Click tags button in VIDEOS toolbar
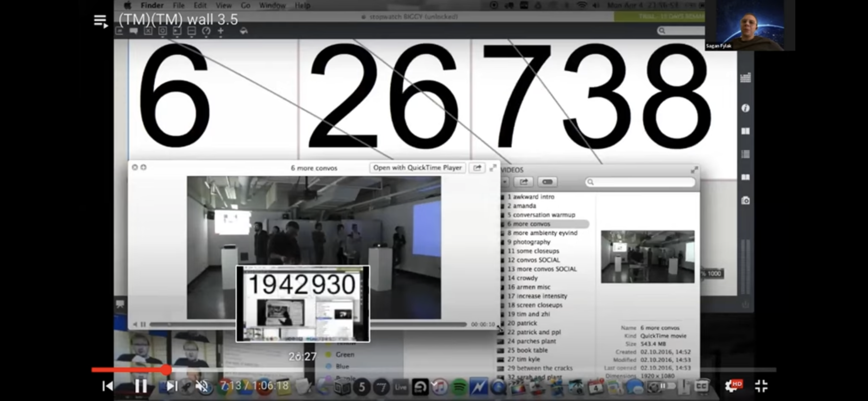The height and width of the screenshot is (401, 868). coord(547,182)
